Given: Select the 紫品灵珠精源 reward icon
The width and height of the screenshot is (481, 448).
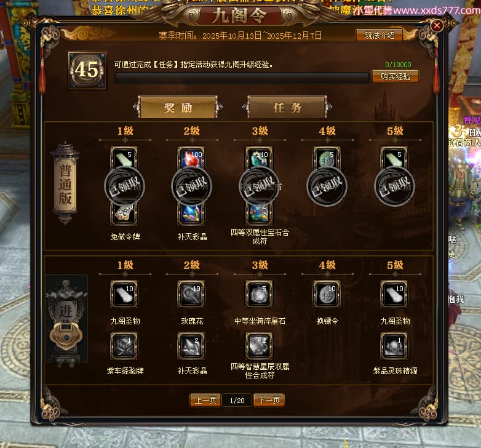Looking at the screenshot, I should (394, 345).
